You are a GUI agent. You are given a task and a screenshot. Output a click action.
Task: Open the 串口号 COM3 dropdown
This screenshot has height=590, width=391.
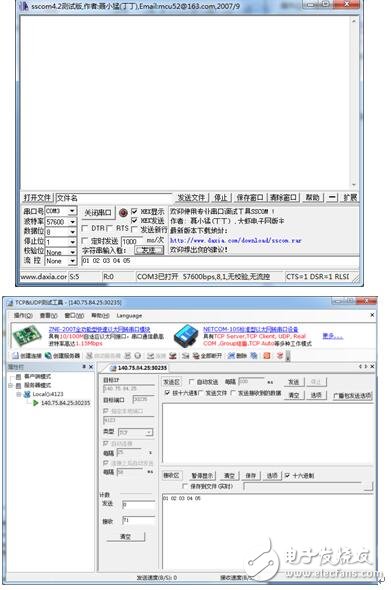(x=72, y=211)
